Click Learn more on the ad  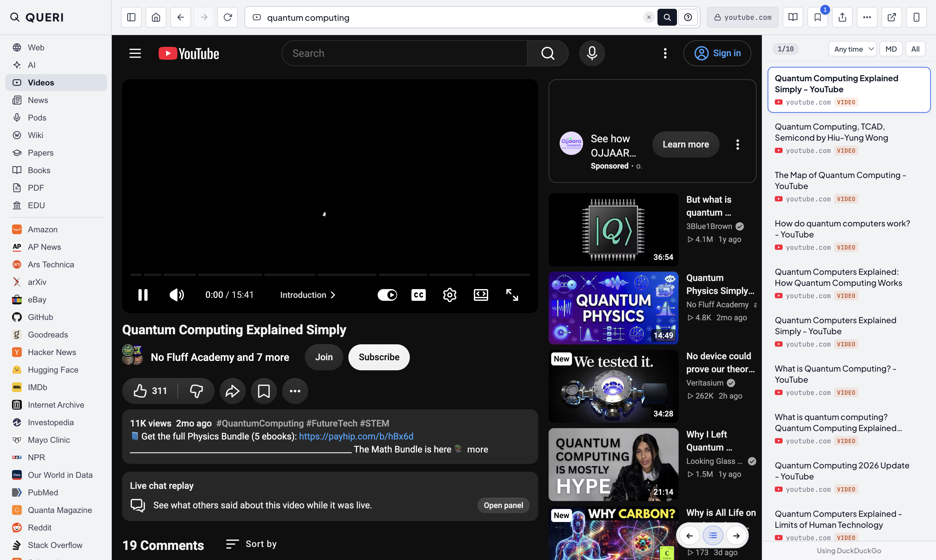[685, 144]
